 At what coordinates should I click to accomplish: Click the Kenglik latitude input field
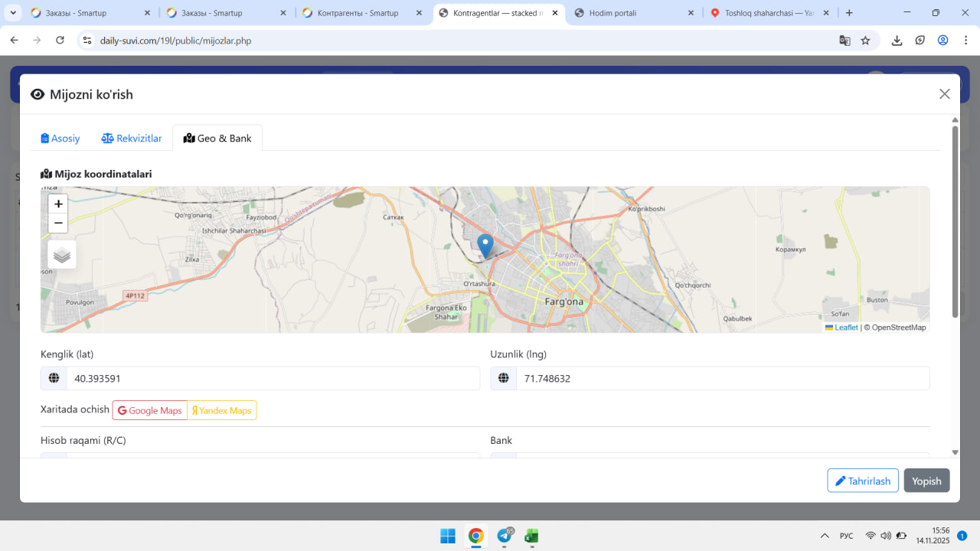pos(272,379)
